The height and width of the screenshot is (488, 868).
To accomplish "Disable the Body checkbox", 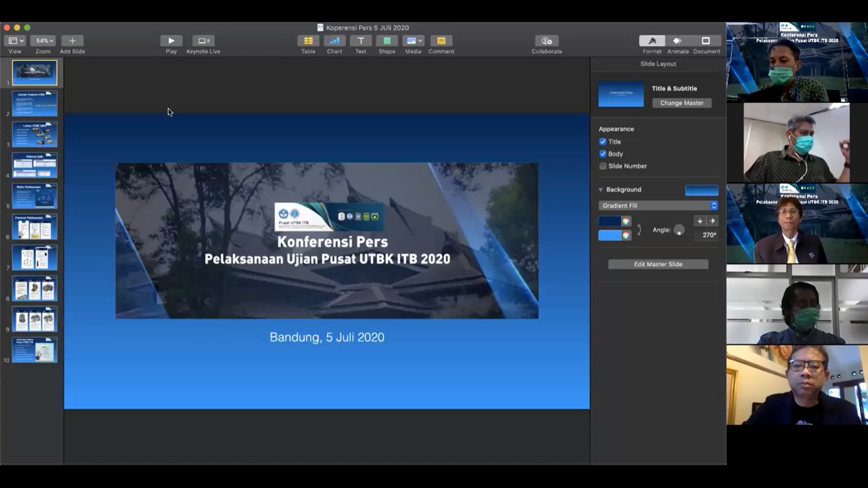I will pos(603,154).
